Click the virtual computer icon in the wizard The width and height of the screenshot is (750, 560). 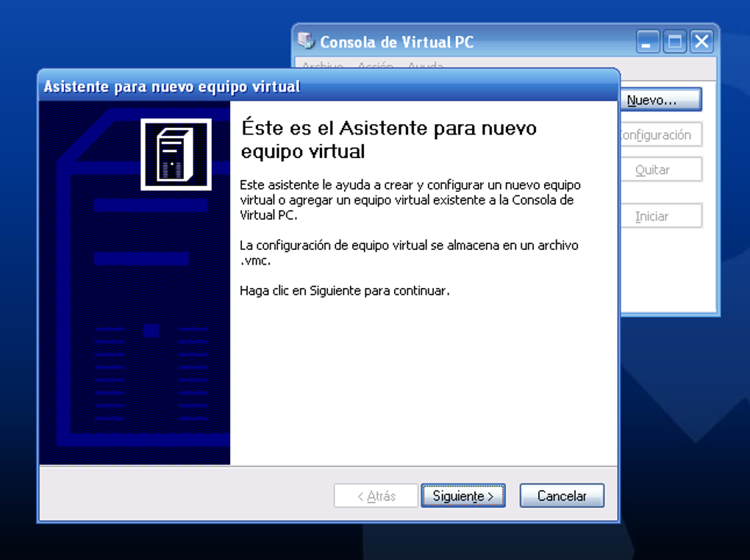click(x=176, y=154)
